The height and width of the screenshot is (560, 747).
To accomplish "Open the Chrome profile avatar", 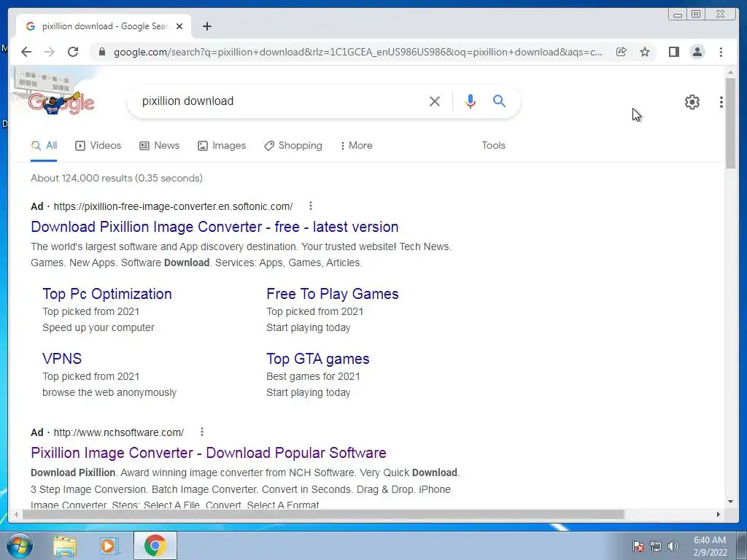I will 697,52.
